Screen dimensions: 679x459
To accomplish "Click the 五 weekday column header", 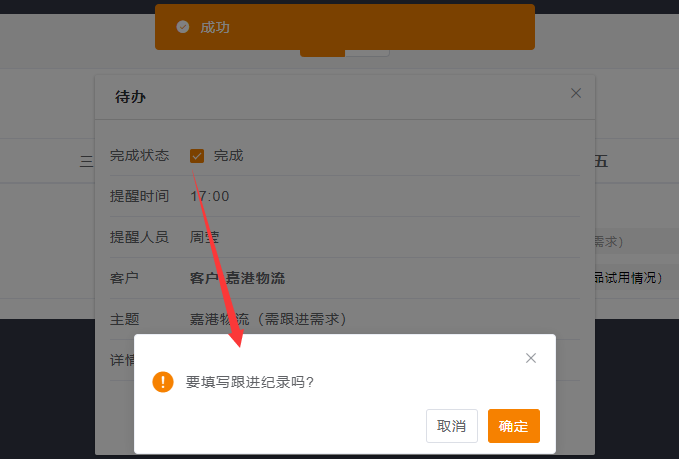I will click(601, 161).
